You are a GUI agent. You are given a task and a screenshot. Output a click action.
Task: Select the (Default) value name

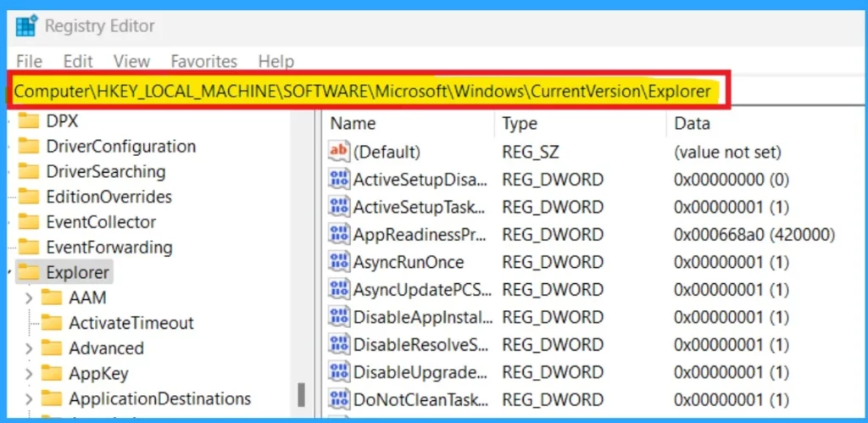coord(387,152)
